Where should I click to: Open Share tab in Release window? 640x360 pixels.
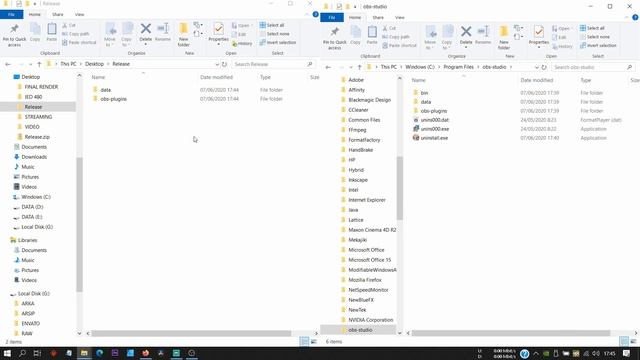(x=58, y=14)
